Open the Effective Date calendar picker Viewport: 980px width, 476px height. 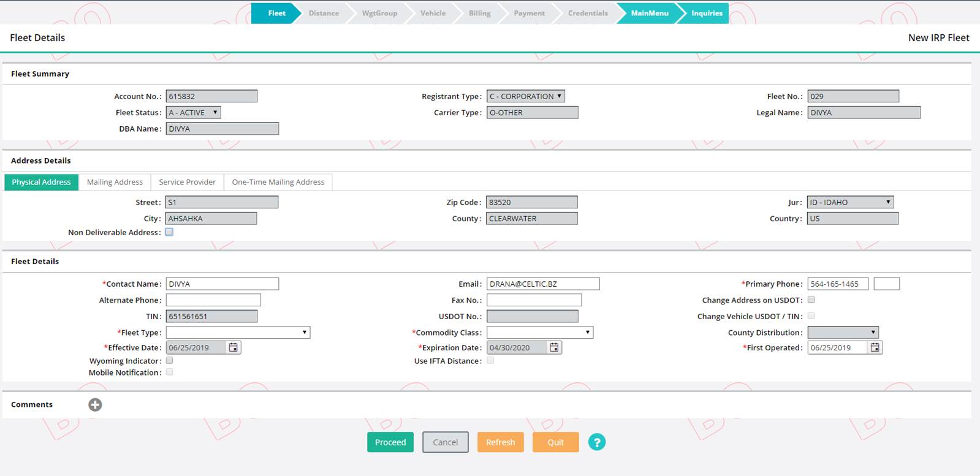[233, 347]
